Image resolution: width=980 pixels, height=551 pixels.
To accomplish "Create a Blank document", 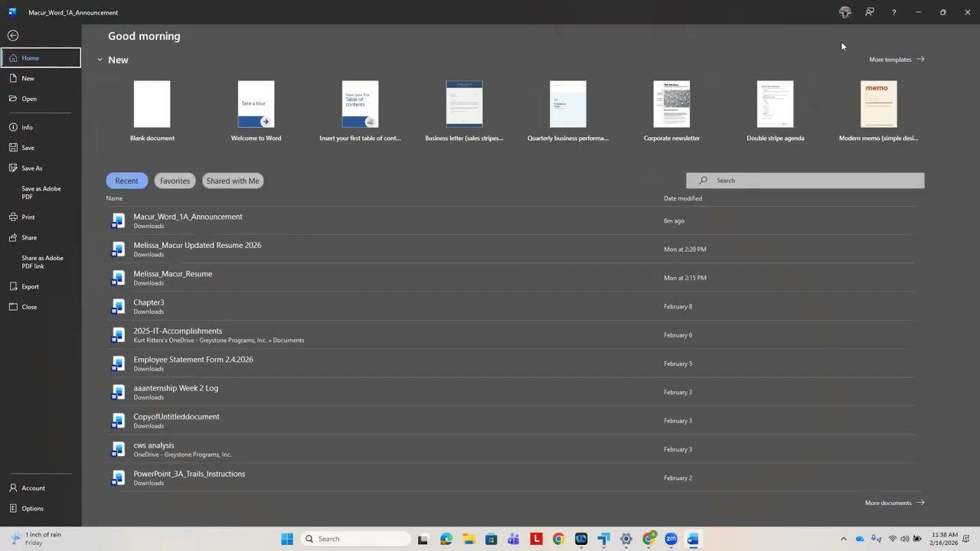I will [x=152, y=111].
